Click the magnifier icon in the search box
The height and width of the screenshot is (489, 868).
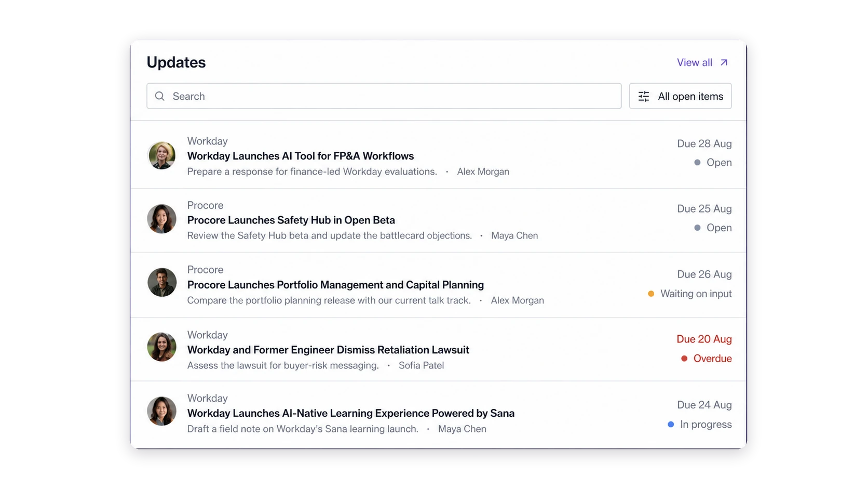160,96
